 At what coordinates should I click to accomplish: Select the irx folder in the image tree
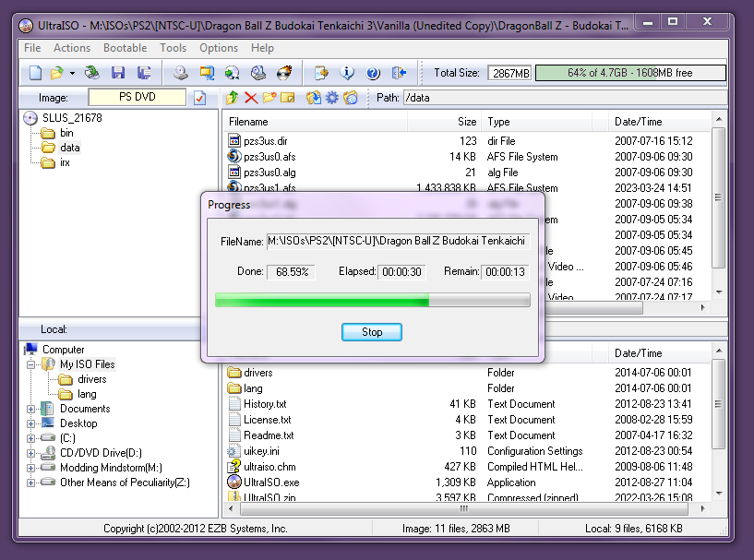[65, 162]
